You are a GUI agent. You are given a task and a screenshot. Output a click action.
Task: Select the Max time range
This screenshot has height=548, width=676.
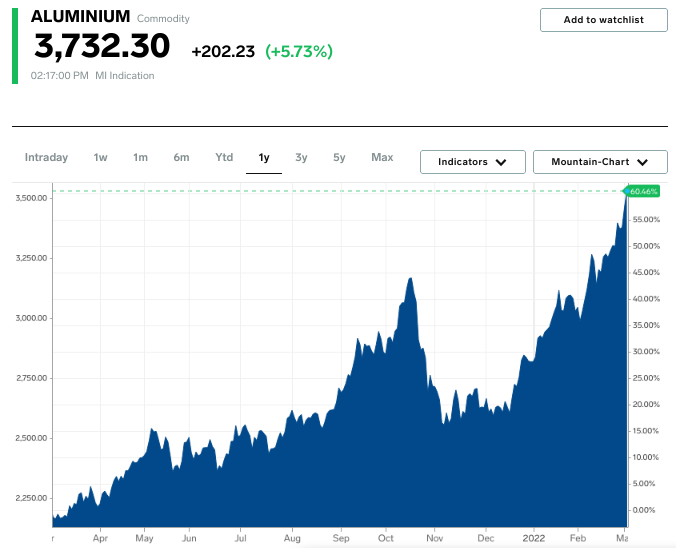click(x=382, y=157)
